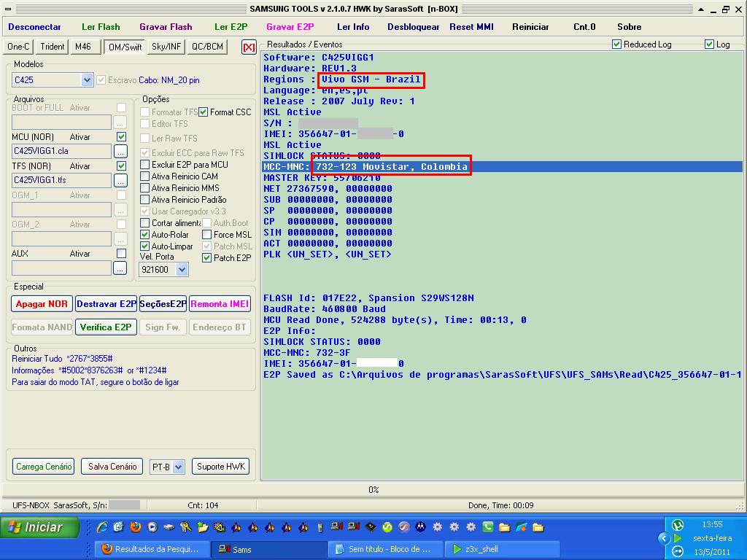Screen dimensions: 747x560
Task: Switch to the One-C tab
Action: pos(18,47)
